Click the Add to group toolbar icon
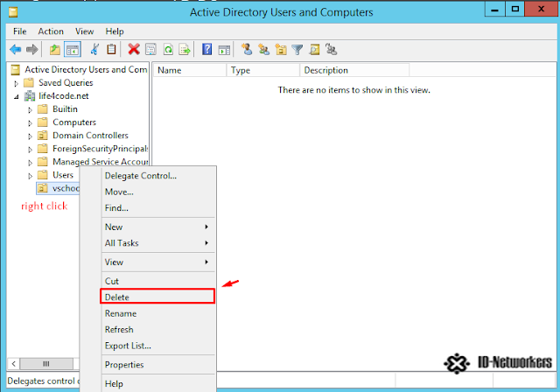Viewport: 560px width, 392px height. 331,49
